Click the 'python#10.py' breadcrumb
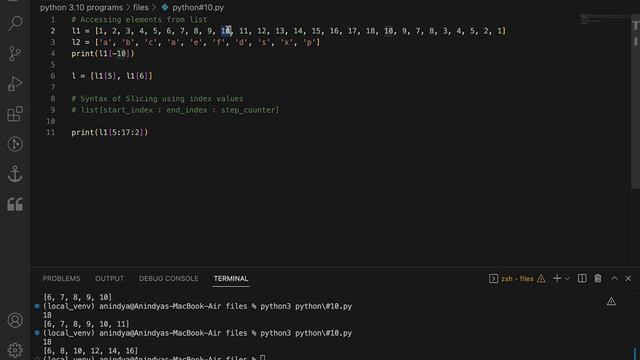This screenshot has width=640, height=360. [x=198, y=7]
